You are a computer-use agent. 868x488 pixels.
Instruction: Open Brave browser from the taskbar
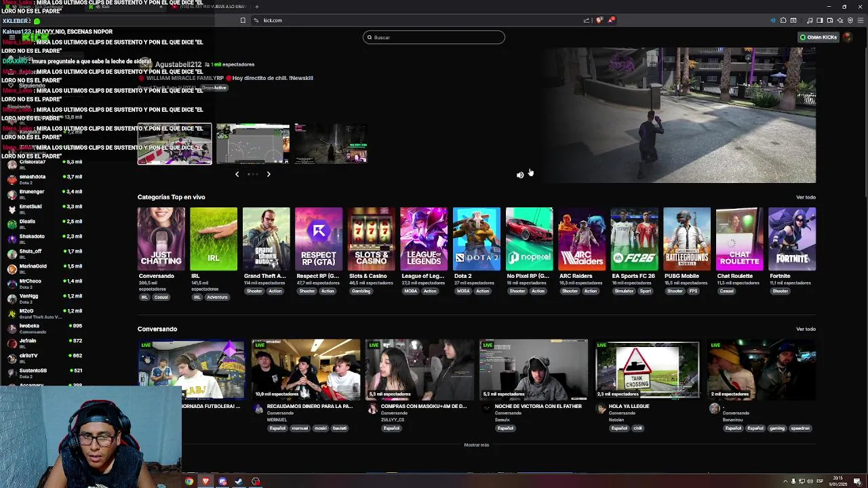[205, 482]
